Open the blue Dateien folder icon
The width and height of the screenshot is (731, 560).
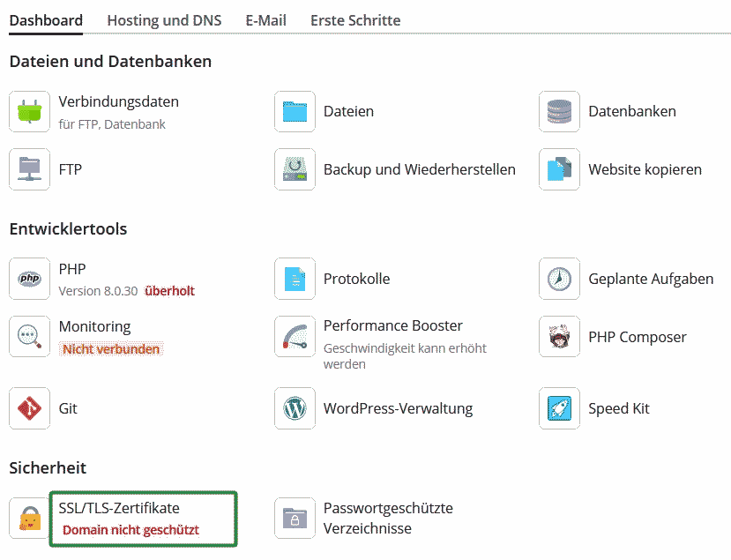(x=295, y=112)
